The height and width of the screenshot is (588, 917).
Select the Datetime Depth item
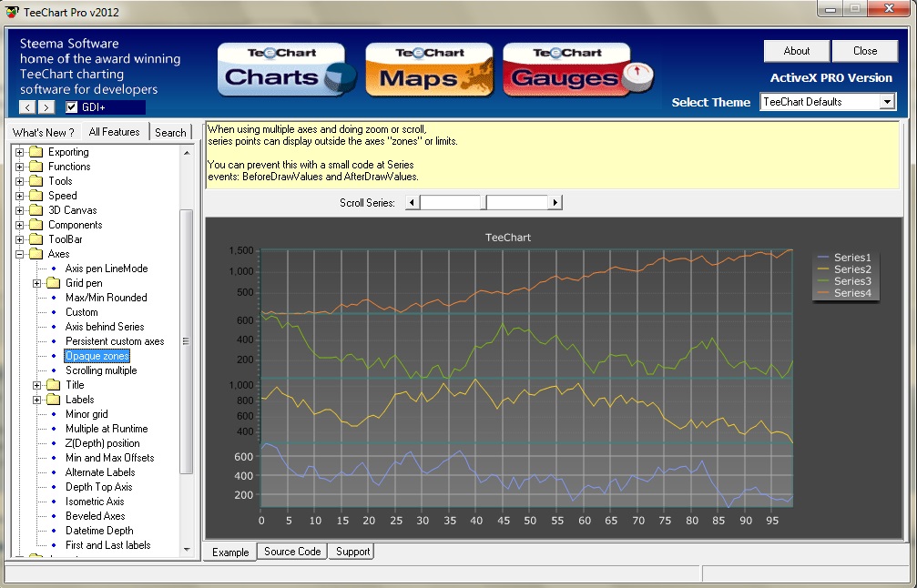(99, 532)
